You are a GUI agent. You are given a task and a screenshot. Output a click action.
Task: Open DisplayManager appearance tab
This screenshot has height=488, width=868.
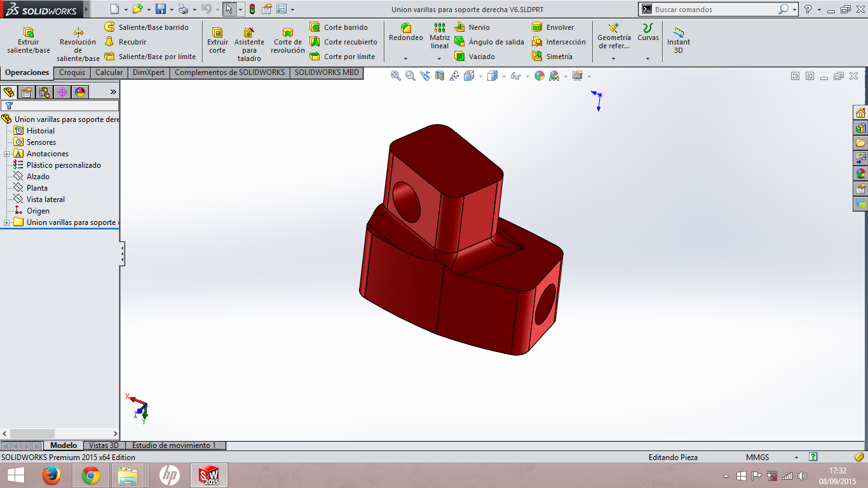pos(80,92)
